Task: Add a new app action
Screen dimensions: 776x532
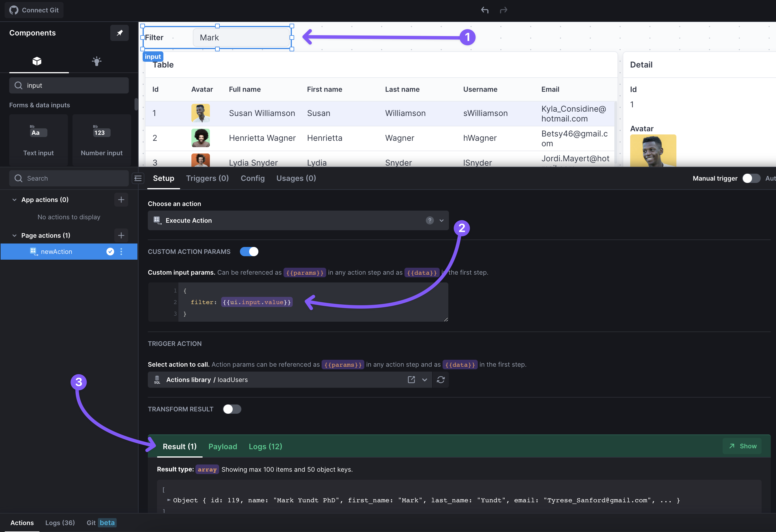Action: point(121,200)
